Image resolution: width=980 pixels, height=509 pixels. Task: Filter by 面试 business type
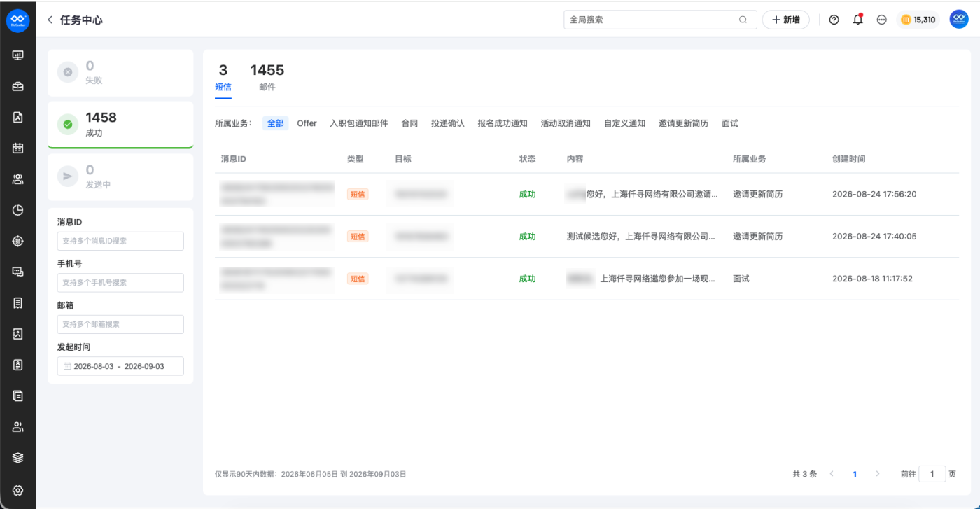730,123
